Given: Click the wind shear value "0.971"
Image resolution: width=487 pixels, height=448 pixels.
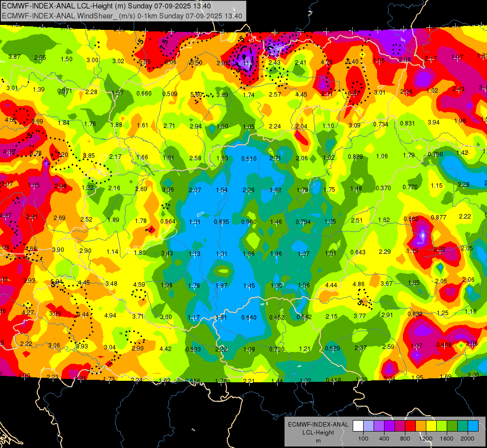Looking at the screenshot, I should point(65,91).
